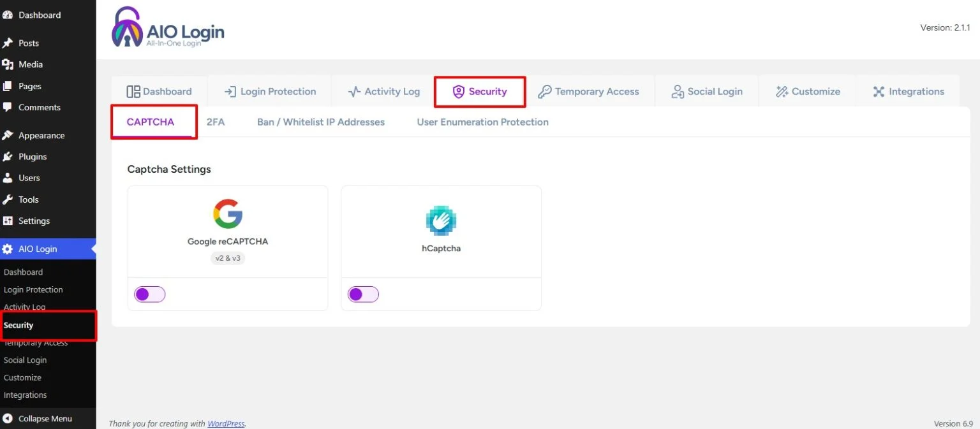980x429 pixels.
Task: Open Login Protection submenu link
Action: (33, 289)
